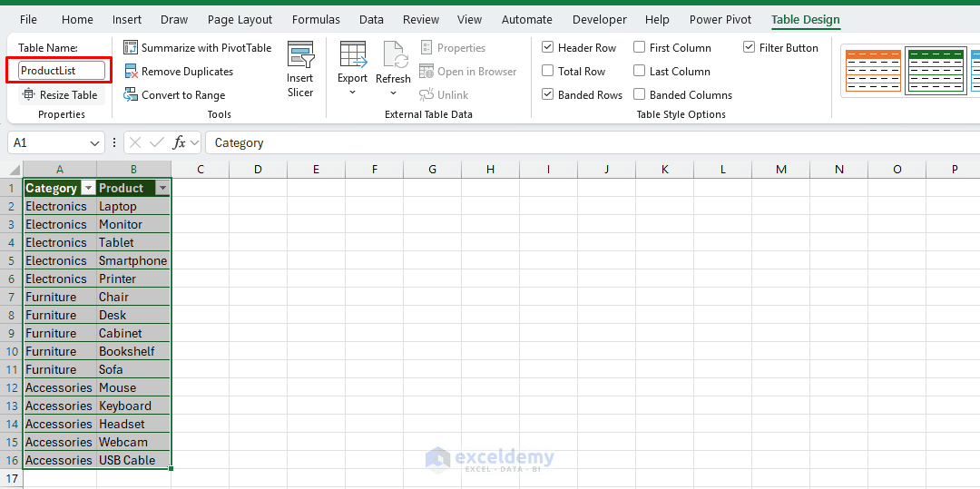Click the Table Design tab
The image size is (980, 489).
[x=806, y=19]
